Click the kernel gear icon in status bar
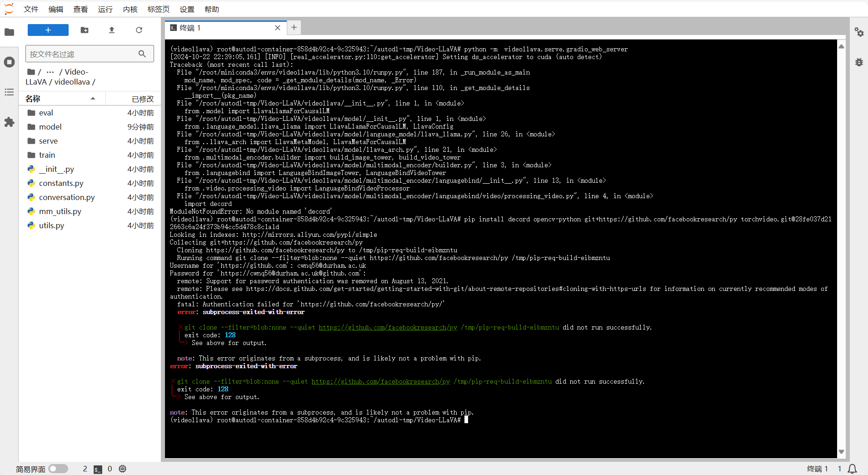 point(123,469)
